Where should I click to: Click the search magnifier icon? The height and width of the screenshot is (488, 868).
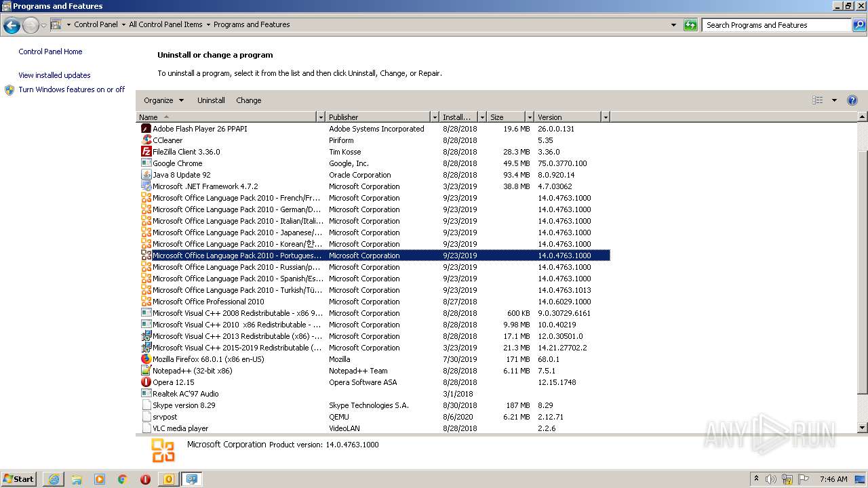coord(859,25)
